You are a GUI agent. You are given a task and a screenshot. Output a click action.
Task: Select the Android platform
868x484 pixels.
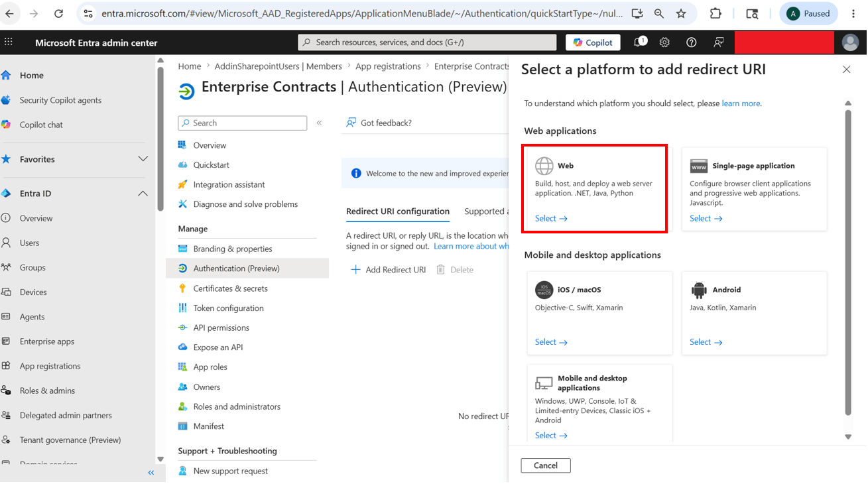(755, 313)
